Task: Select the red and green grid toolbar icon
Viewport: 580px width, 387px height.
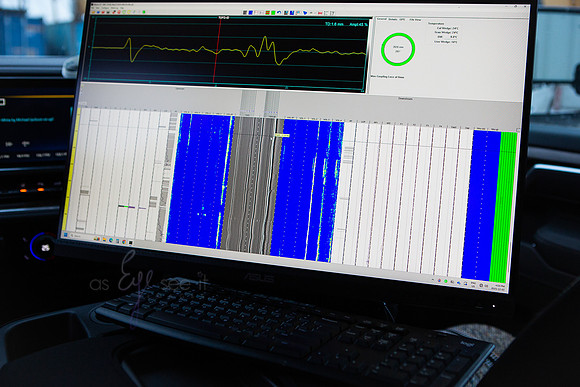Action: 267,13
